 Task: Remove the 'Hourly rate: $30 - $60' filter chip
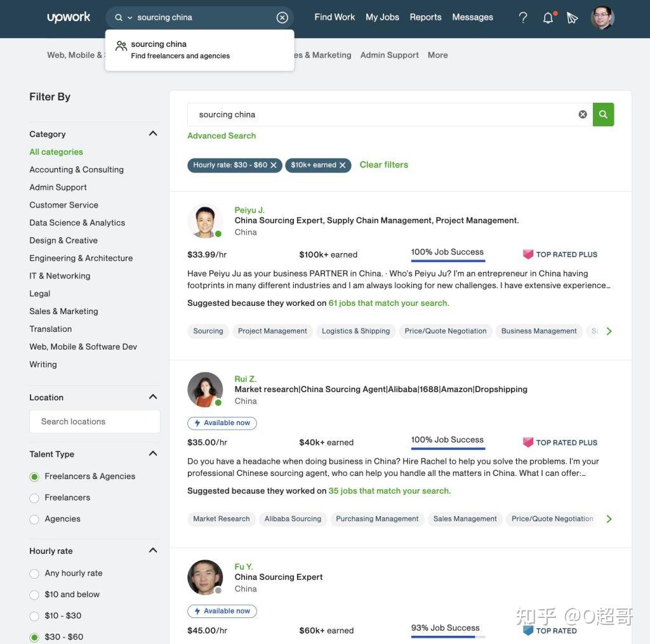point(274,164)
